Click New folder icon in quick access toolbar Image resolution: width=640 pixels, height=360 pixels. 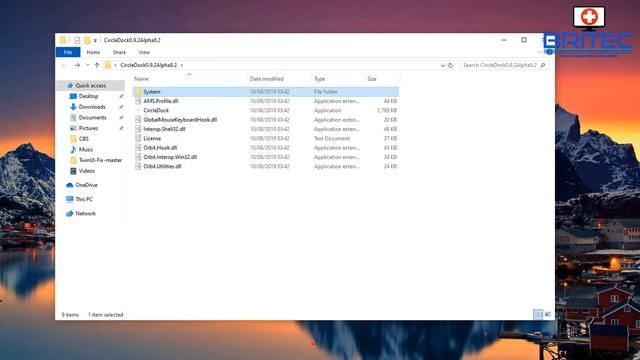coord(87,40)
